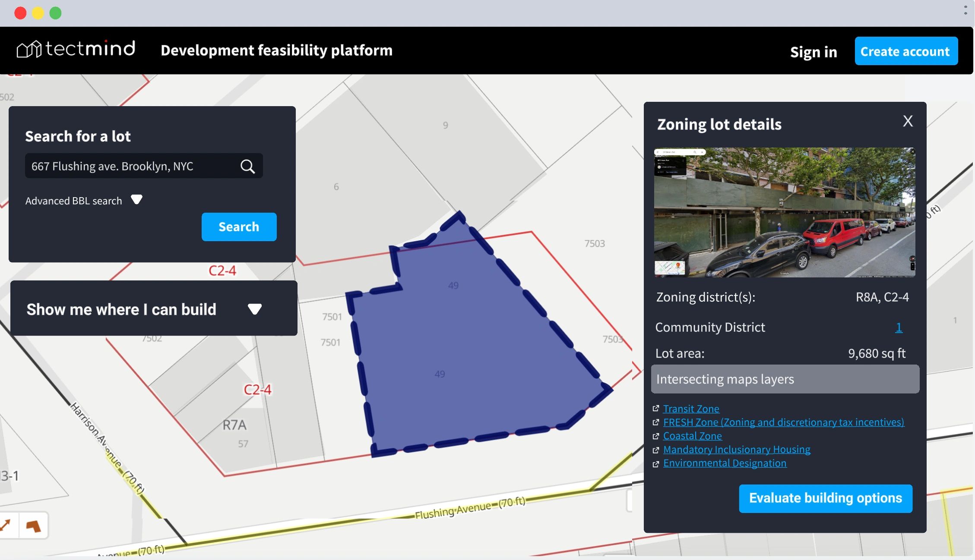975x560 pixels.
Task: Click the X inside the Street View thumbnail
Action: pyautogui.click(x=702, y=152)
